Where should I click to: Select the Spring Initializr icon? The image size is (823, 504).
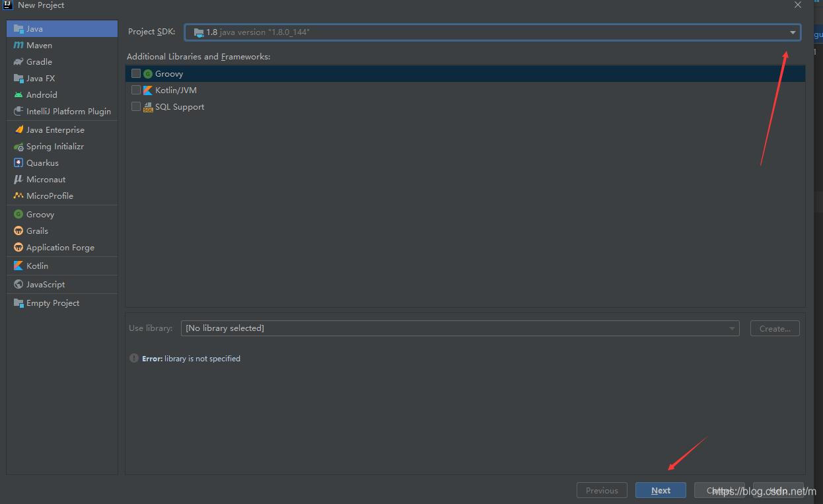(x=18, y=147)
